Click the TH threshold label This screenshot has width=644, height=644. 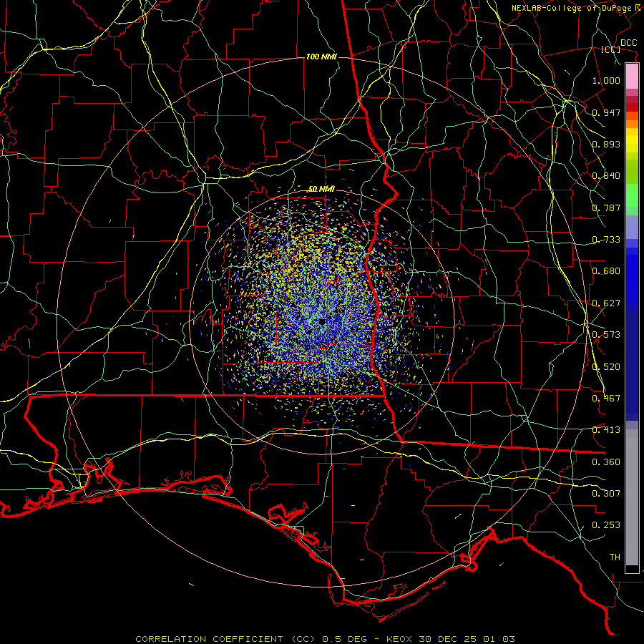click(x=615, y=557)
